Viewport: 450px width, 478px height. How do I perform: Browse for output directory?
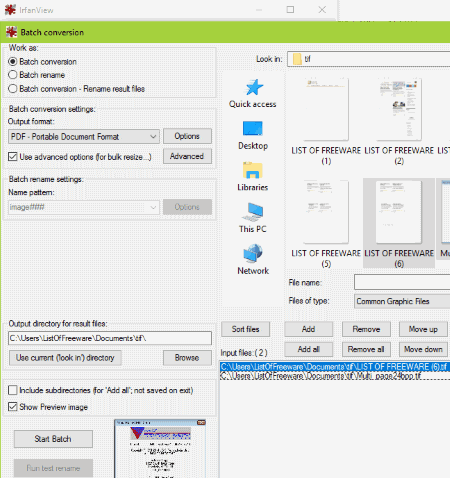[187, 358]
